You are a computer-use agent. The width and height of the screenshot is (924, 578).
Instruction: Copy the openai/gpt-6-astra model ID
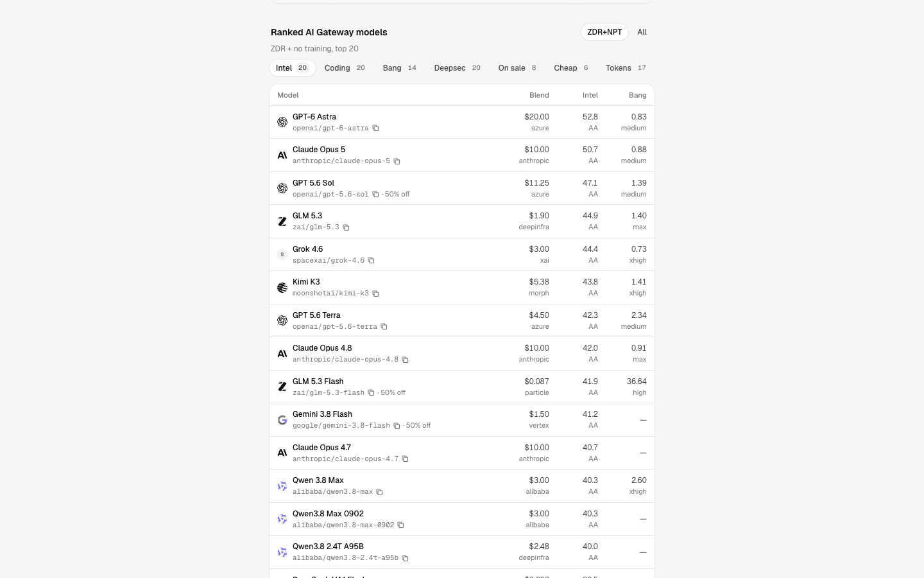(x=375, y=128)
